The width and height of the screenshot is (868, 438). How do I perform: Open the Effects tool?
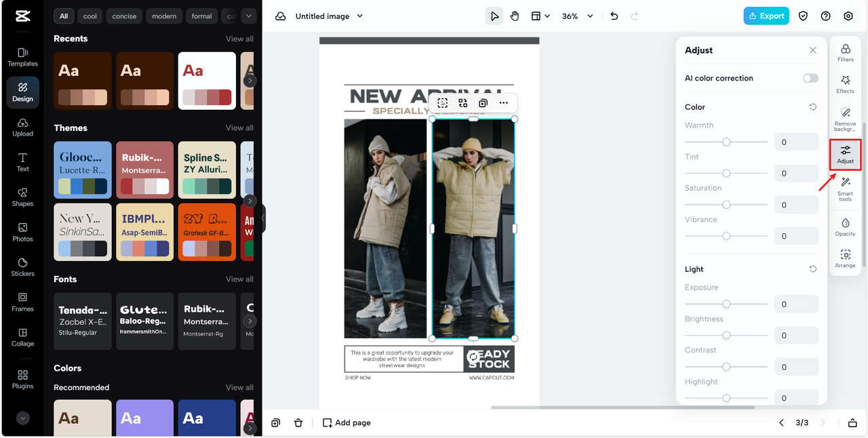click(x=845, y=85)
